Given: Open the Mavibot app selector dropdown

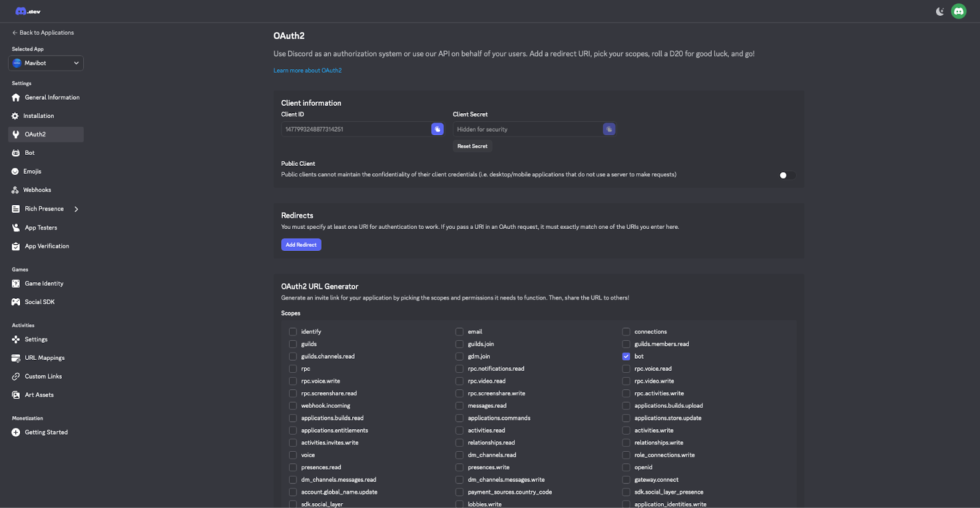Looking at the screenshot, I should 46,63.
